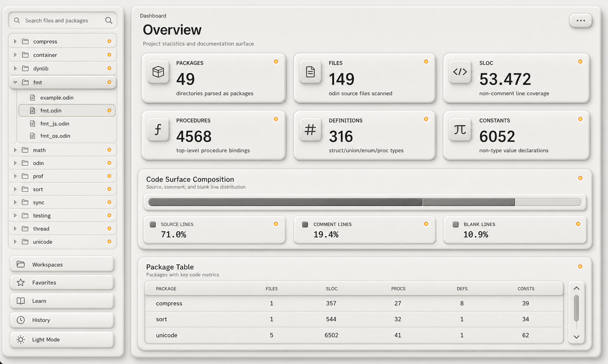
Task: Click the Packages box icon
Action: pos(158,72)
